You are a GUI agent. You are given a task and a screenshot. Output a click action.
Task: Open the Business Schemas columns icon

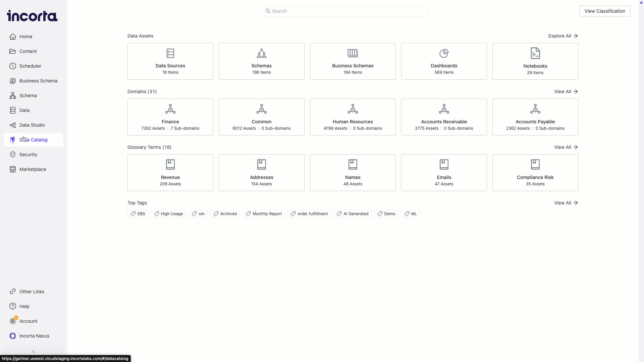pyautogui.click(x=353, y=53)
